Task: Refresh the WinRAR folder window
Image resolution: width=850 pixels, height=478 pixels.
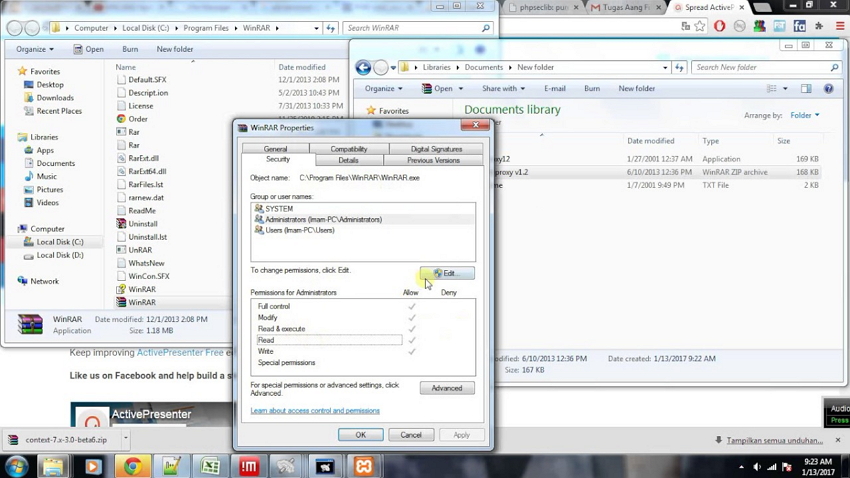Action: tap(331, 28)
